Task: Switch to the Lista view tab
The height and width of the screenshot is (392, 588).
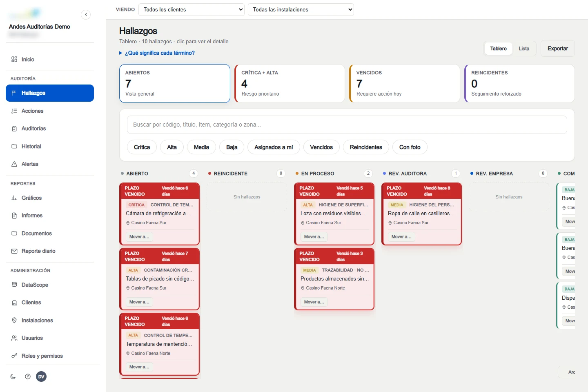Action: 524,49
